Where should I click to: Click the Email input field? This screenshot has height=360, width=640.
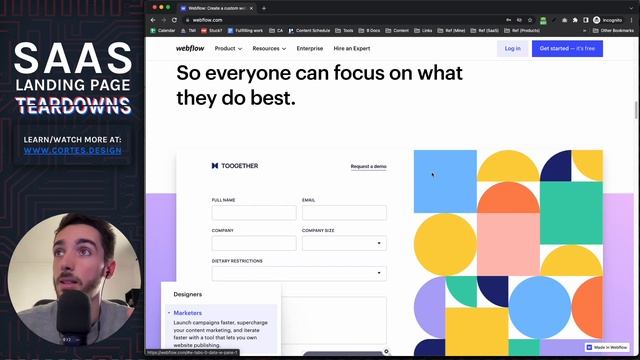coord(344,213)
